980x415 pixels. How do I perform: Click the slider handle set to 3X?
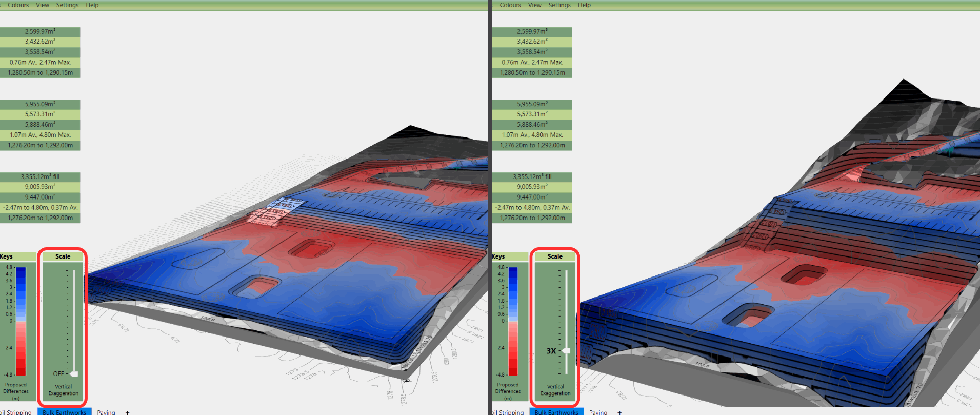coord(566,351)
